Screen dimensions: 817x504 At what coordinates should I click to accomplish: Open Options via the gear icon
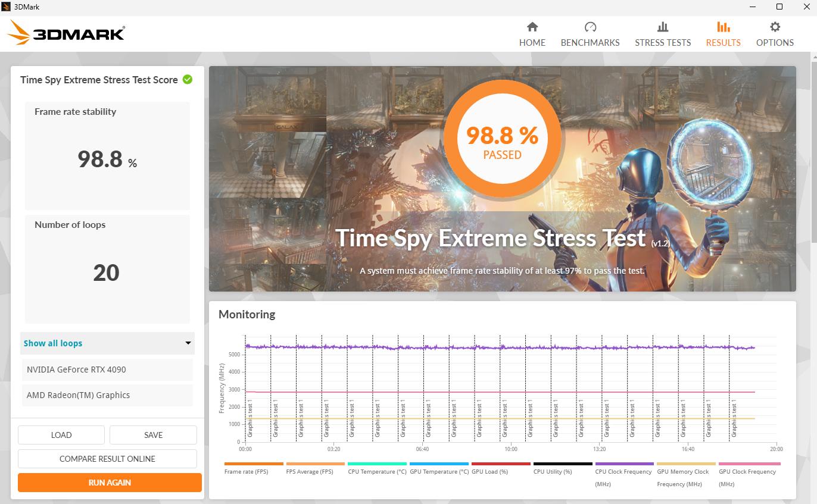775,27
